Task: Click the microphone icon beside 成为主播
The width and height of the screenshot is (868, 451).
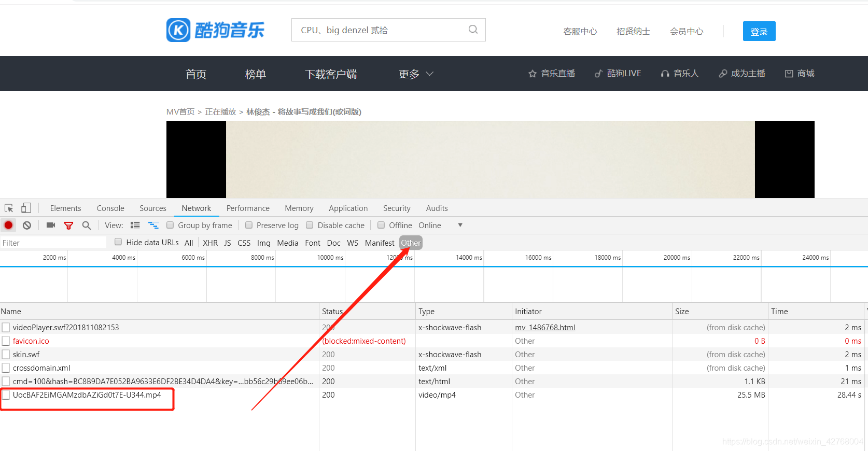Action: 723,74
